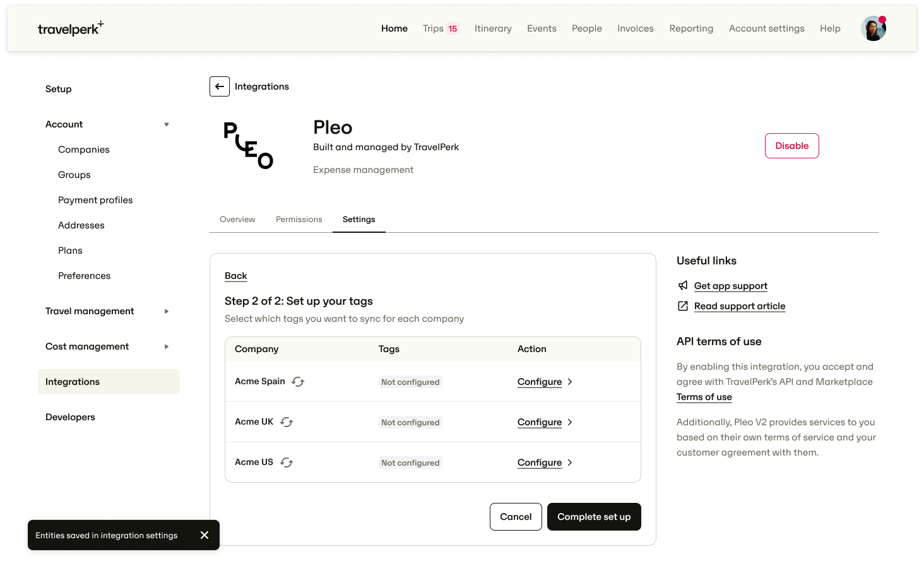Click the Acme UK company name

[x=254, y=422]
